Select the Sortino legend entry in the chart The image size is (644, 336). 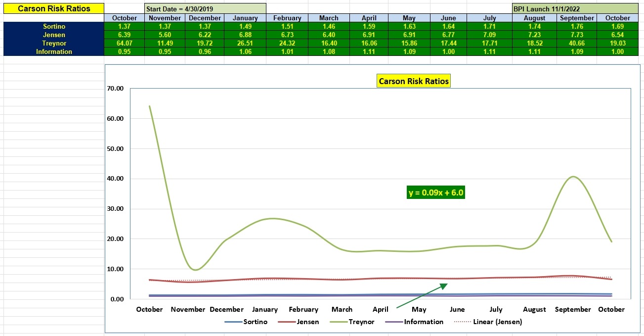click(246, 322)
